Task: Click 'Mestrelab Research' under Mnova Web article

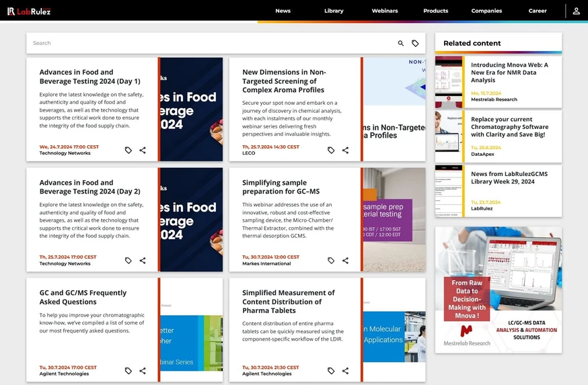Action: (494, 99)
